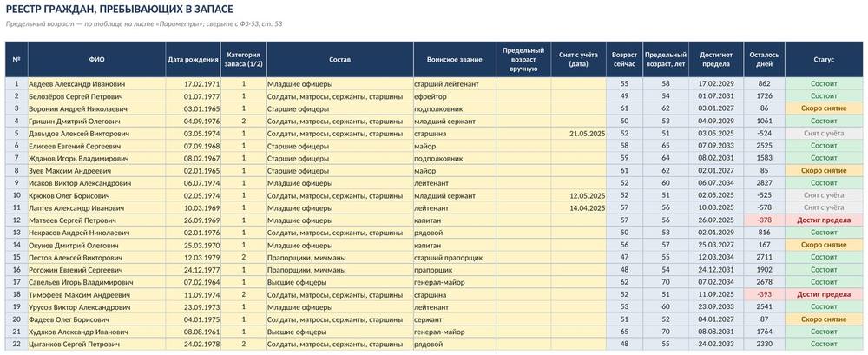868x355 pixels.
Task: Select the Достигнет предела header
Action: 716,60
